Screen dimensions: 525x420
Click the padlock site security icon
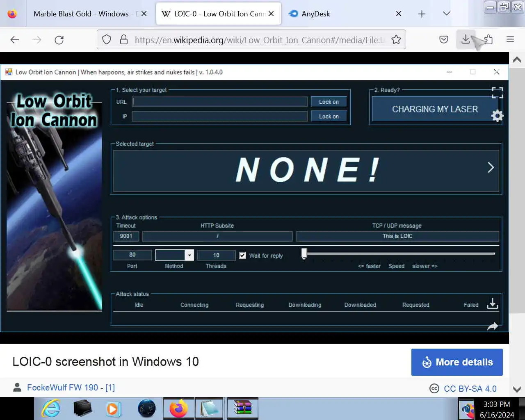(123, 40)
